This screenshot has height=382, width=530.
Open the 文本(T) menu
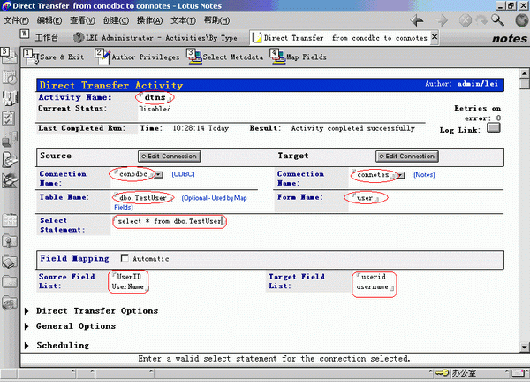[x=183, y=21]
